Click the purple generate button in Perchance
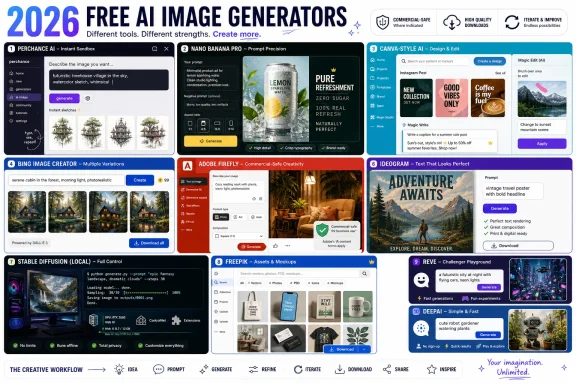The height and width of the screenshot is (384, 576). pos(64,98)
